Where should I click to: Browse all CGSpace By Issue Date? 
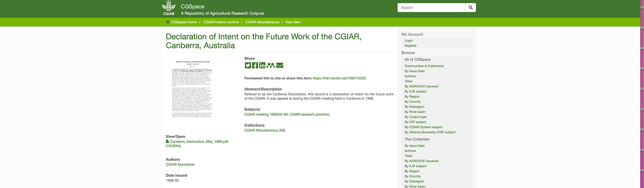(414, 71)
